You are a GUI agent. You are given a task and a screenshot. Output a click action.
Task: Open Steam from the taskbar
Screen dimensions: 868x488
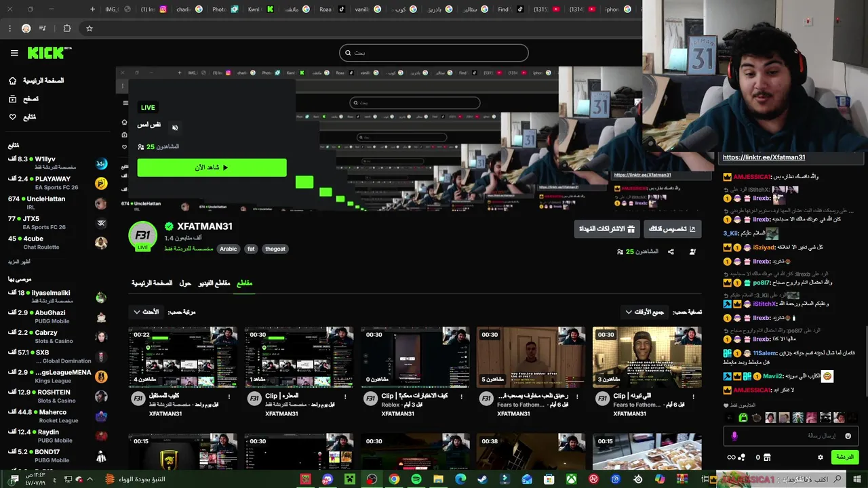click(482, 479)
